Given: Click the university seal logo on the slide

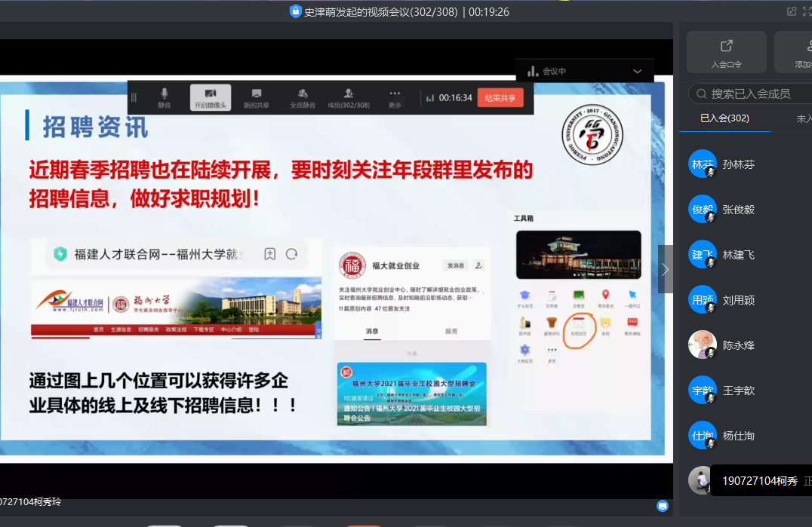Looking at the screenshot, I should (592, 134).
